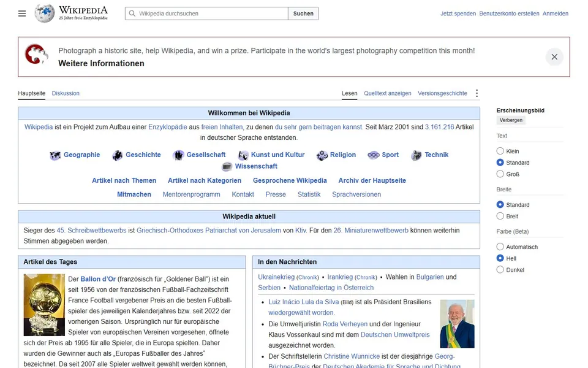Viewport: 588px width, 368px height.
Task: Click the Technik gear icon
Action: click(417, 155)
